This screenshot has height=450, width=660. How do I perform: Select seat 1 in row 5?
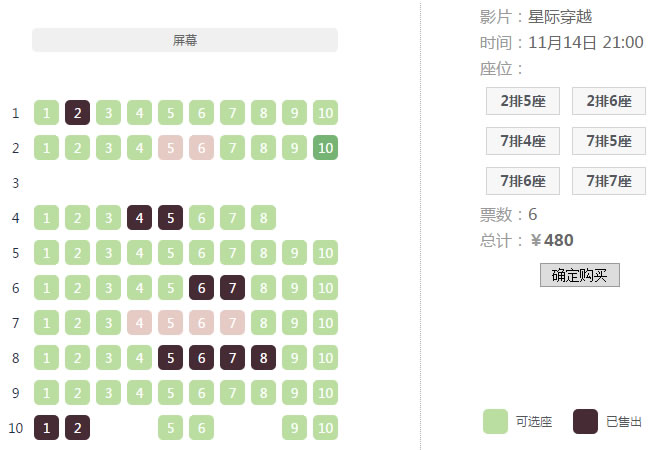46,253
